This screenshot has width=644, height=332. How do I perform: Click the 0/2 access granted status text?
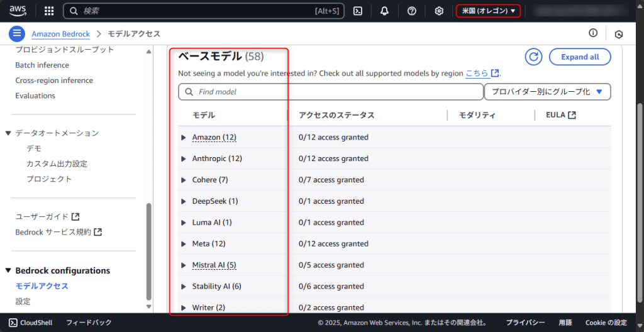click(x=331, y=307)
